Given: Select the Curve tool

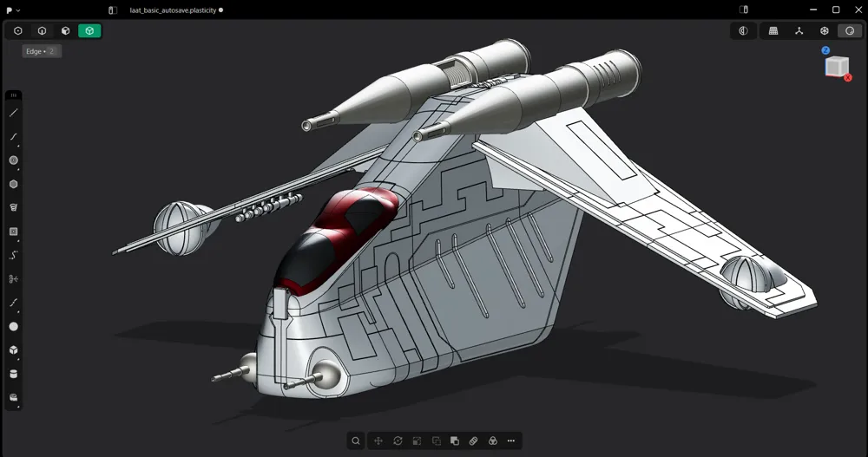Looking at the screenshot, I should (14, 137).
